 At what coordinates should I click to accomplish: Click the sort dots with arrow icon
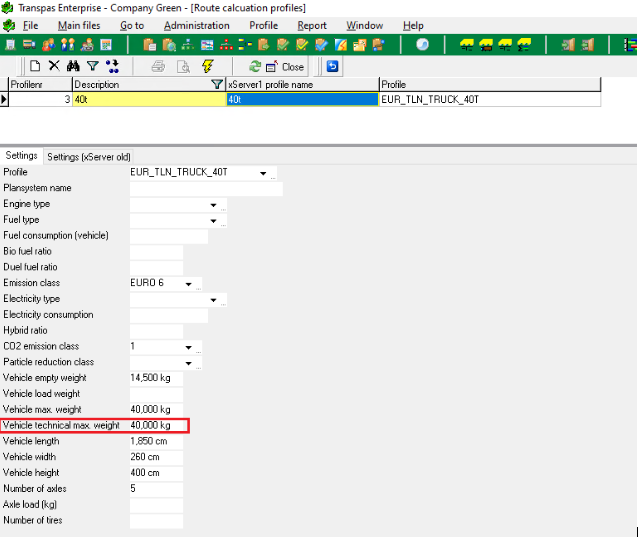112,66
